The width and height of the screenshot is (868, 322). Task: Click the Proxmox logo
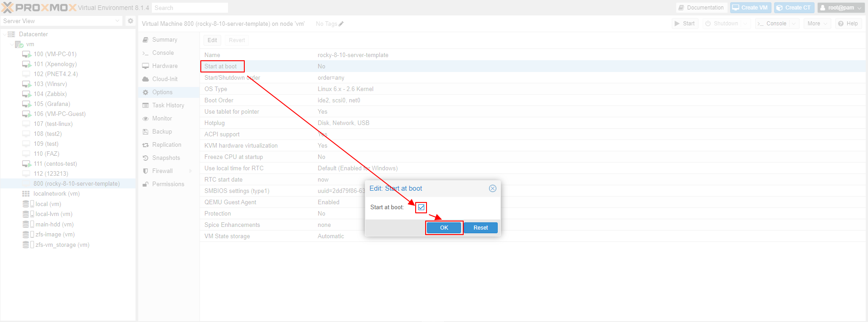[39, 8]
